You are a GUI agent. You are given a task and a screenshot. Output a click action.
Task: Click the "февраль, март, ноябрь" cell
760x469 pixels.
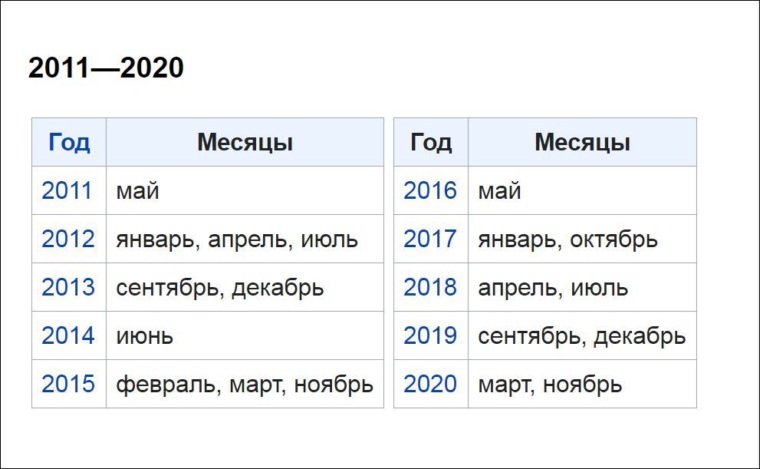[244, 383]
